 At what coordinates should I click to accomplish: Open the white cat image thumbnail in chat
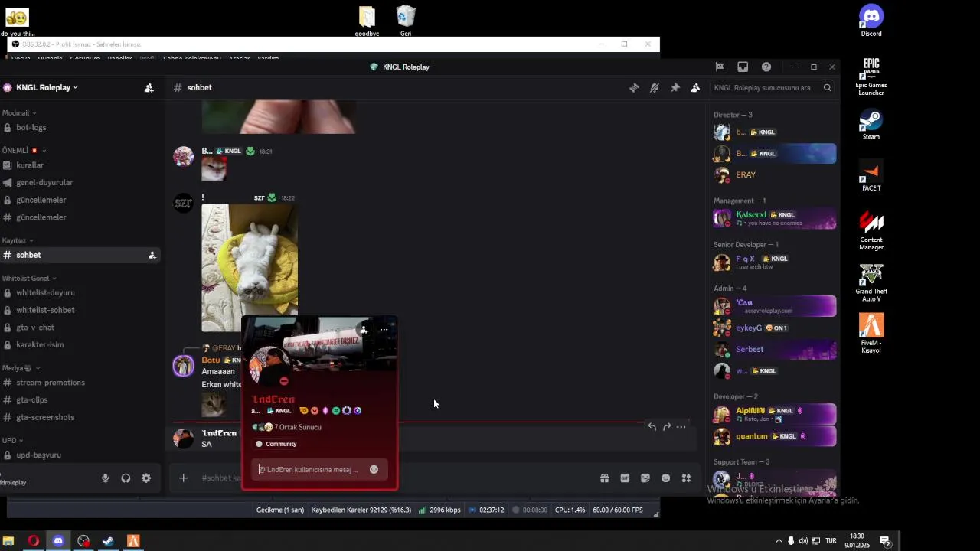250,268
